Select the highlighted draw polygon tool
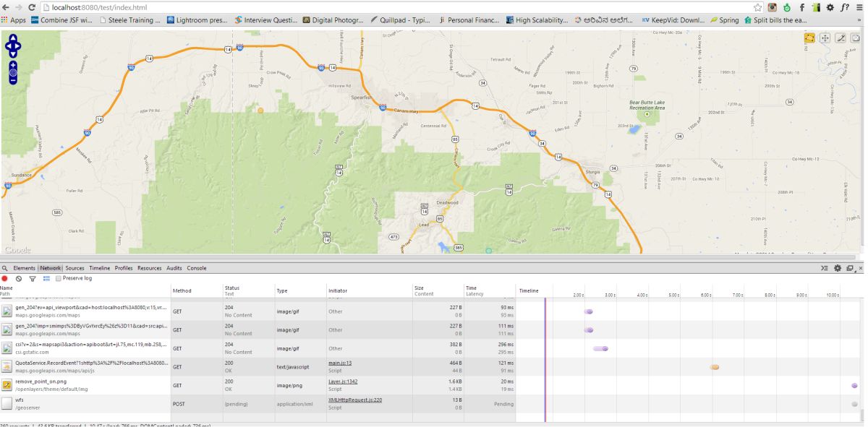868x427 pixels. [x=810, y=38]
